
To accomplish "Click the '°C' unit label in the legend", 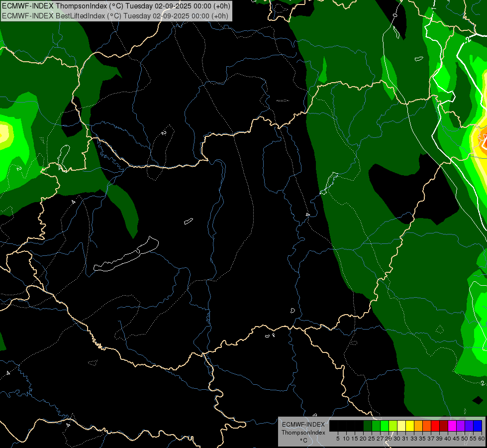I will (x=304, y=440).
